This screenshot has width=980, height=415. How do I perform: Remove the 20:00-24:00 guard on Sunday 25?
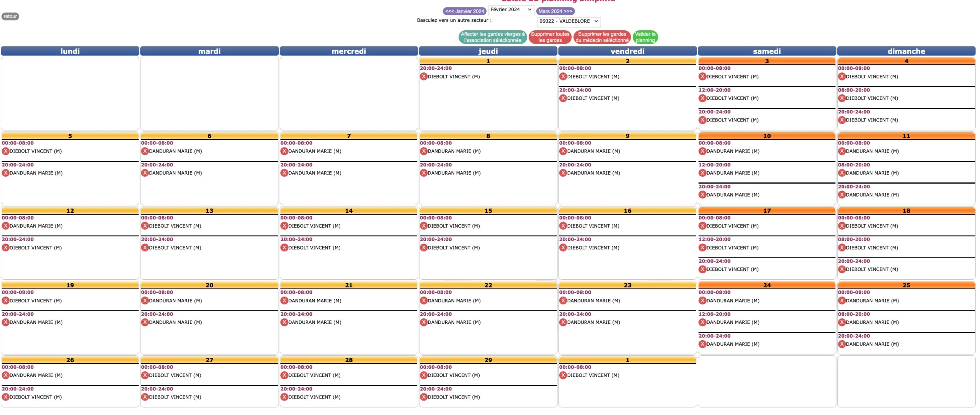pos(841,344)
